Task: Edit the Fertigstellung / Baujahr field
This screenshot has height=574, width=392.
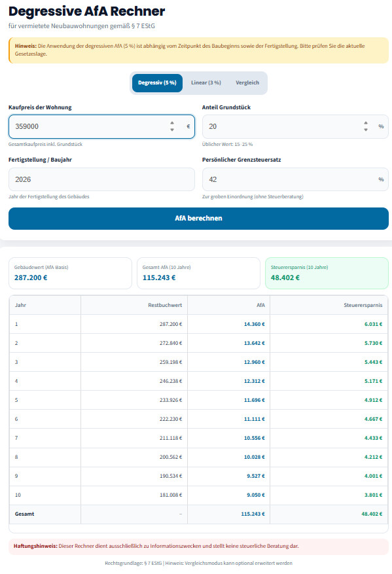Action: point(101,179)
